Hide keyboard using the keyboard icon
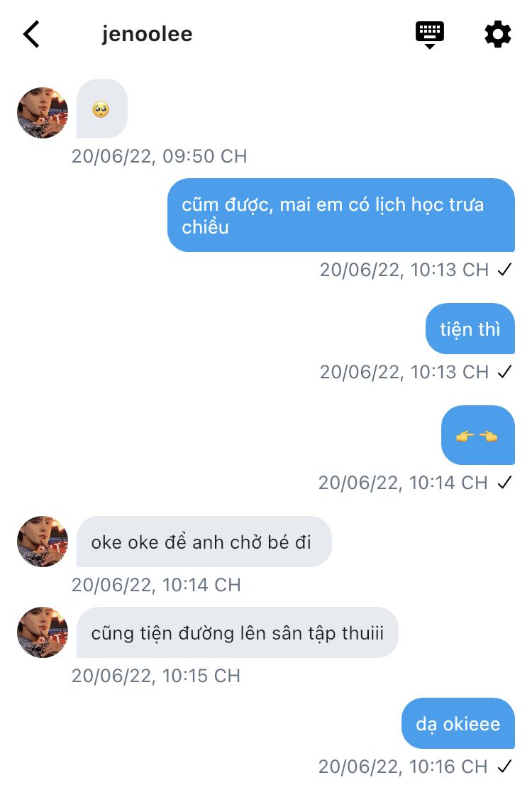Viewport: 532px width, 790px height. click(x=429, y=35)
